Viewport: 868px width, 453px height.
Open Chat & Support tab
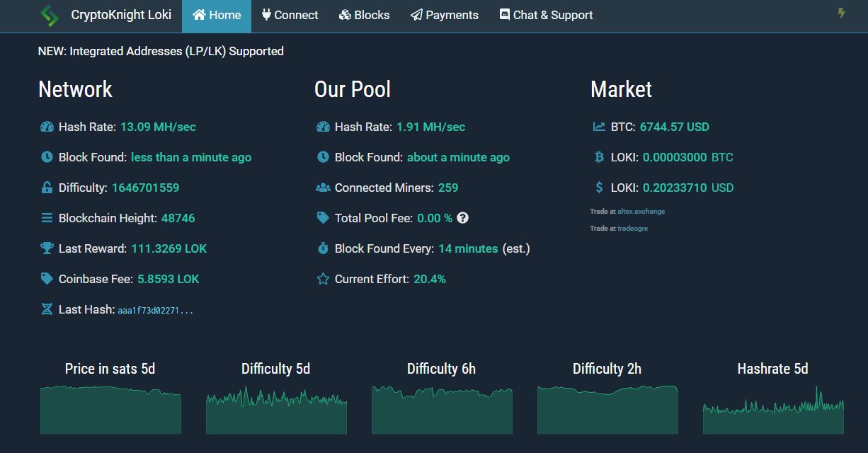546,16
